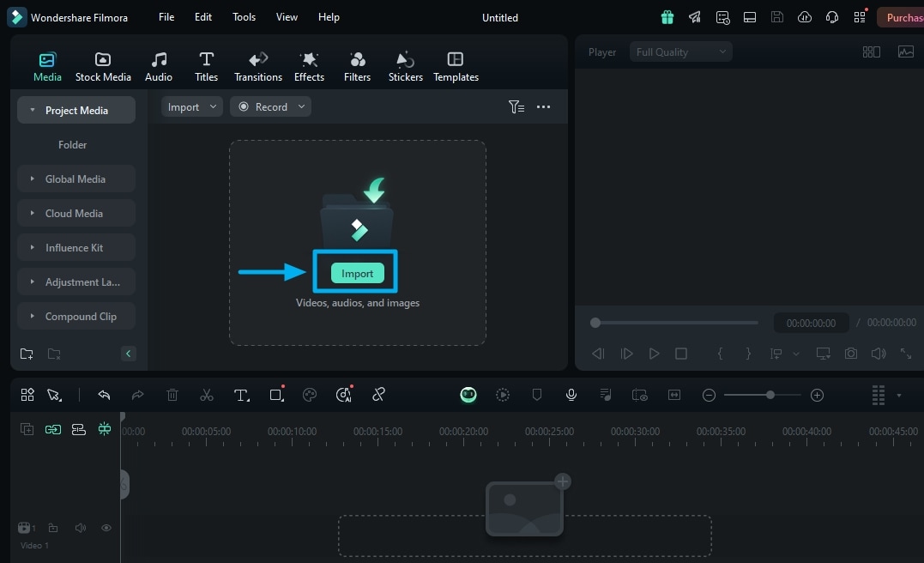Image resolution: width=924 pixels, height=563 pixels.
Task: Click the Purchase button
Action: point(901,17)
